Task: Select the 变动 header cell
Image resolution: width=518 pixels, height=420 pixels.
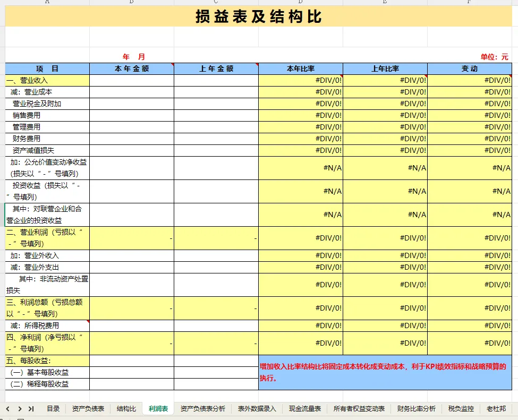Action: 470,68
